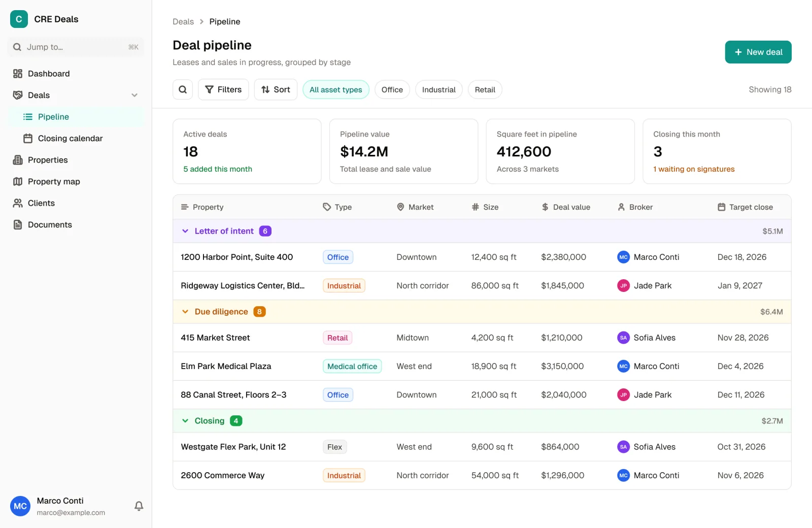Screen dimensions: 812x528
Task: Click the Size column hash icon
Action: [476, 207]
